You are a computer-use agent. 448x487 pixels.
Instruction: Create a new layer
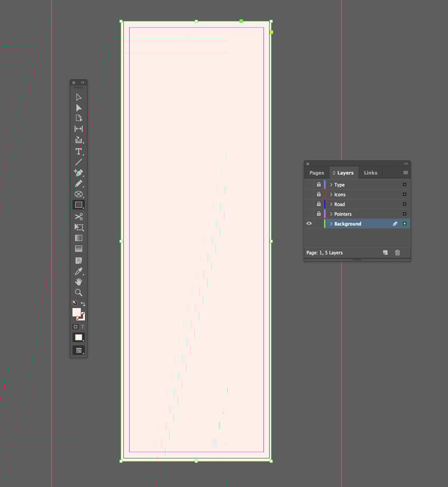pyautogui.click(x=385, y=253)
